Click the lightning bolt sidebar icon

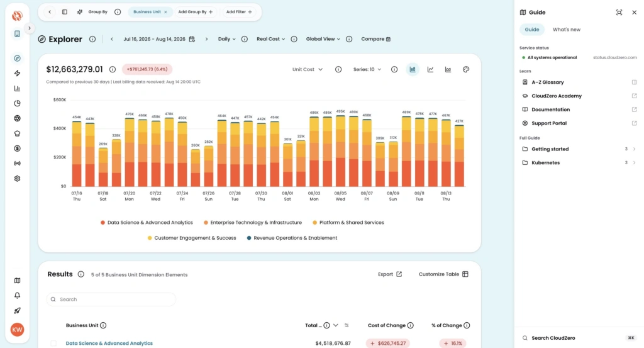click(x=17, y=73)
